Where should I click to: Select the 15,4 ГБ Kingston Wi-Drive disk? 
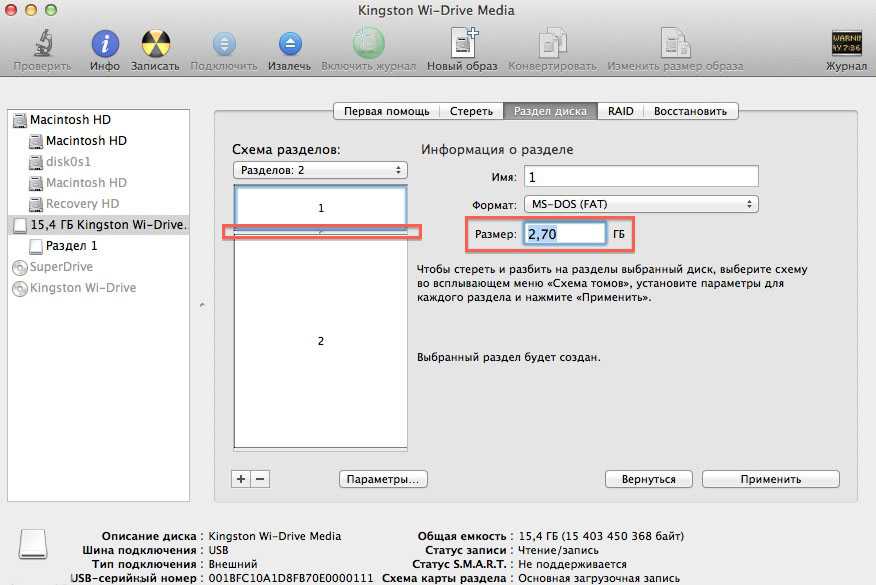pyautogui.click(x=99, y=225)
